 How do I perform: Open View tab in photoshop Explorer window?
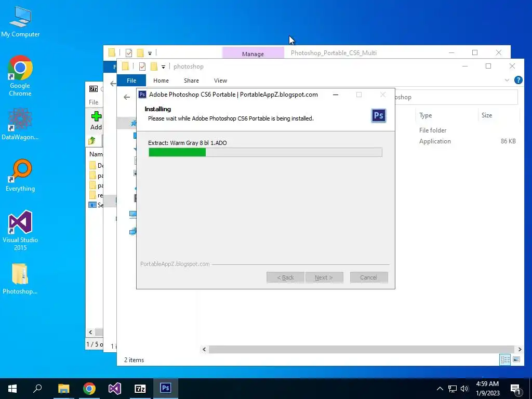click(220, 81)
